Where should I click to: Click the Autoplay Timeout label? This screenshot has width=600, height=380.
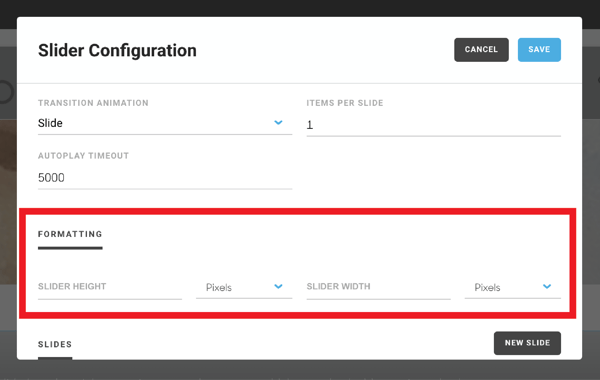[x=83, y=156]
